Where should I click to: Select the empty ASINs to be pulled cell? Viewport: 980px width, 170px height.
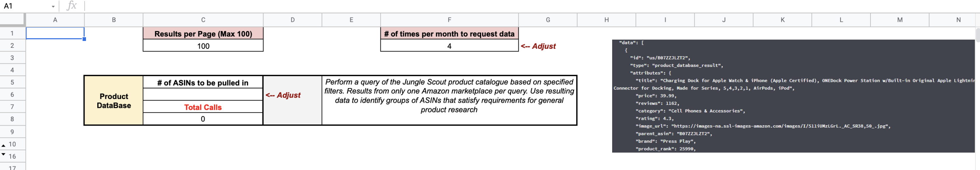tap(203, 94)
